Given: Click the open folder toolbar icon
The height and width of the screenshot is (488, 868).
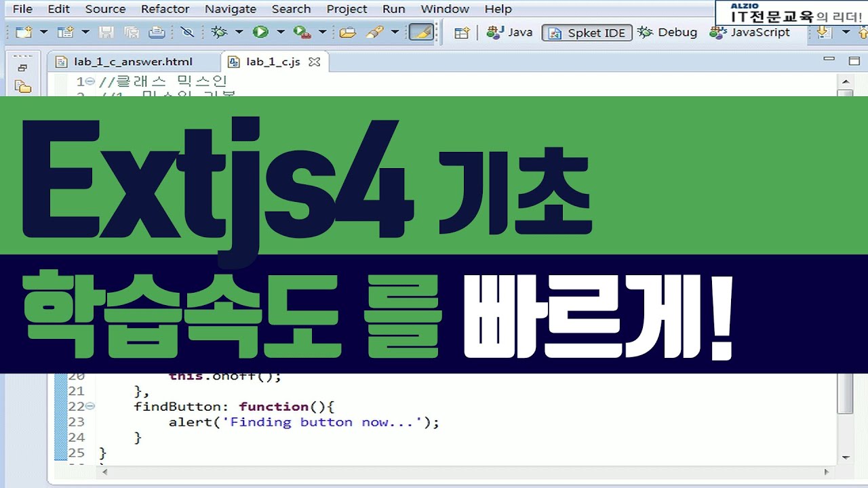Looking at the screenshot, I should 348,32.
